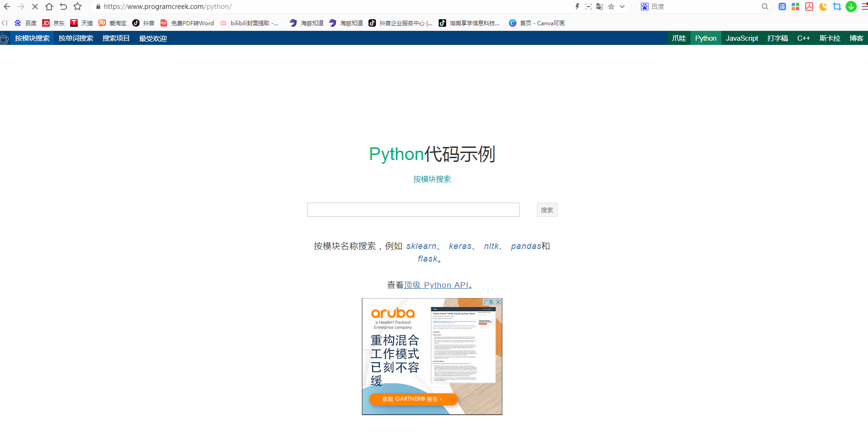Viewport: 868px width, 438px height.
Task: Click the lightning speed-mode icon in address bar
Action: (577, 7)
